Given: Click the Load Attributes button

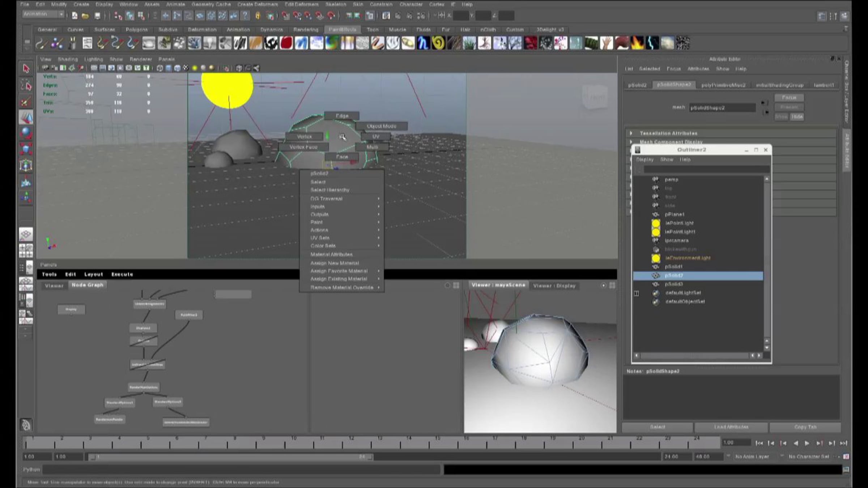Looking at the screenshot, I should pyautogui.click(x=731, y=427).
